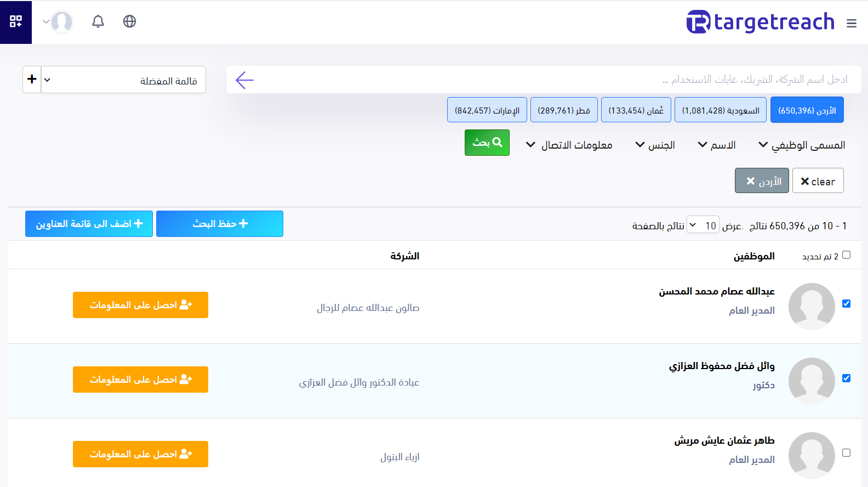The width and height of the screenshot is (868, 487).
Task: Select the الإمارات country tab
Action: [487, 110]
